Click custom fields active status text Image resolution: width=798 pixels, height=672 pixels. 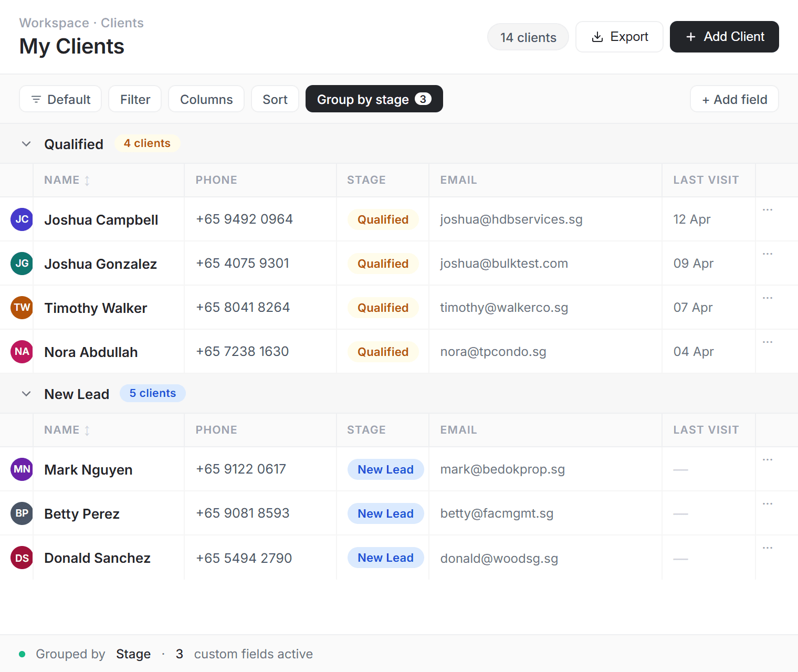(254, 654)
